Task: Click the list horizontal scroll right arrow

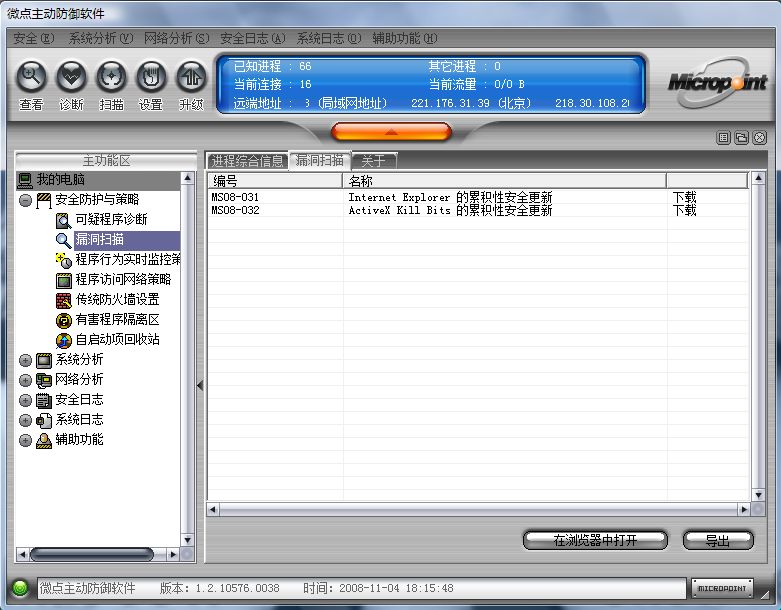Action: coord(744,509)
